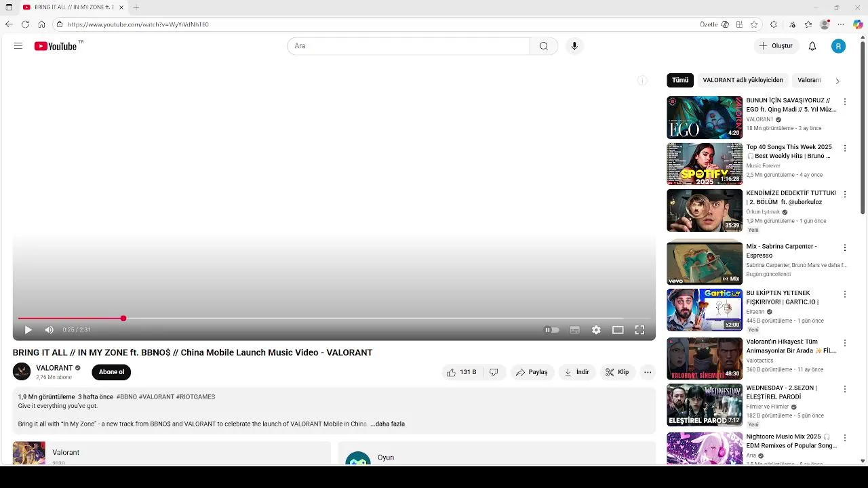The width and height of the screenshot is (868, 488).
Task: Open the YouTube account avatar R
Action: (839, 46)
